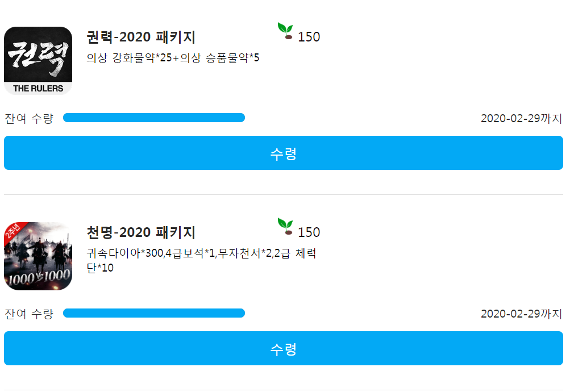Screen dimensions: 570x392
Task: Click the red 2주년 ribbon on 천명 icon
Action: [14, 232]
